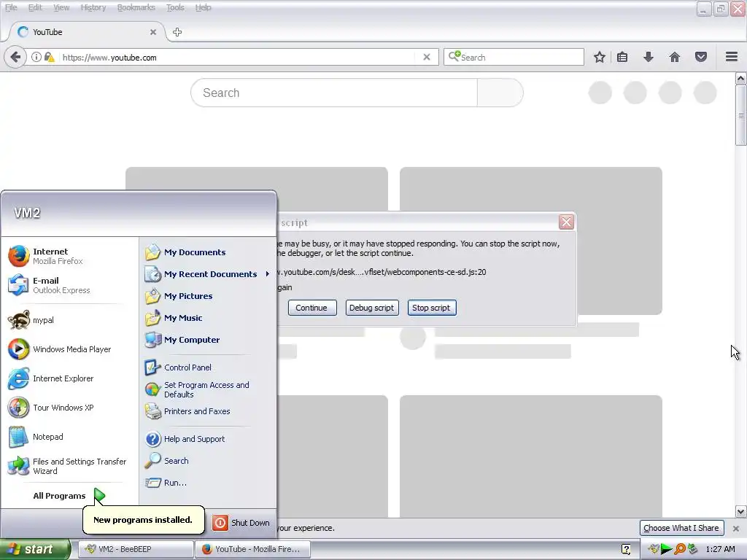This screenshot has width=747, height=560.
Task: Open My Music folder
Action: click(174, 318)
